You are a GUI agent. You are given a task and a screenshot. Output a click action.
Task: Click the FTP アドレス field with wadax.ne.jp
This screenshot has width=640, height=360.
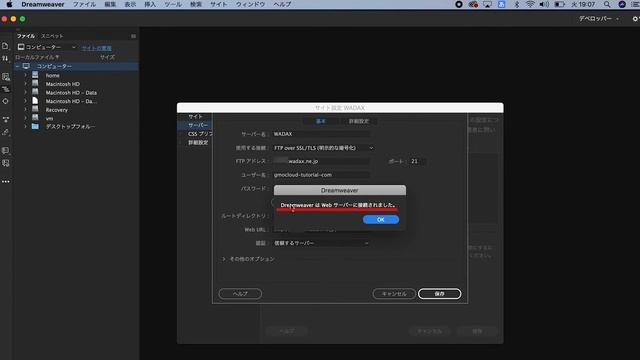[x=321, y=162]
